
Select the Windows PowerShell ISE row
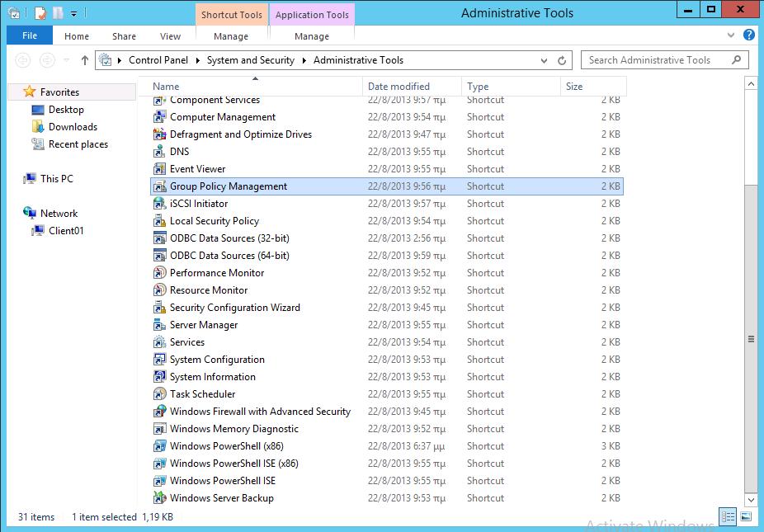[387, 481]
